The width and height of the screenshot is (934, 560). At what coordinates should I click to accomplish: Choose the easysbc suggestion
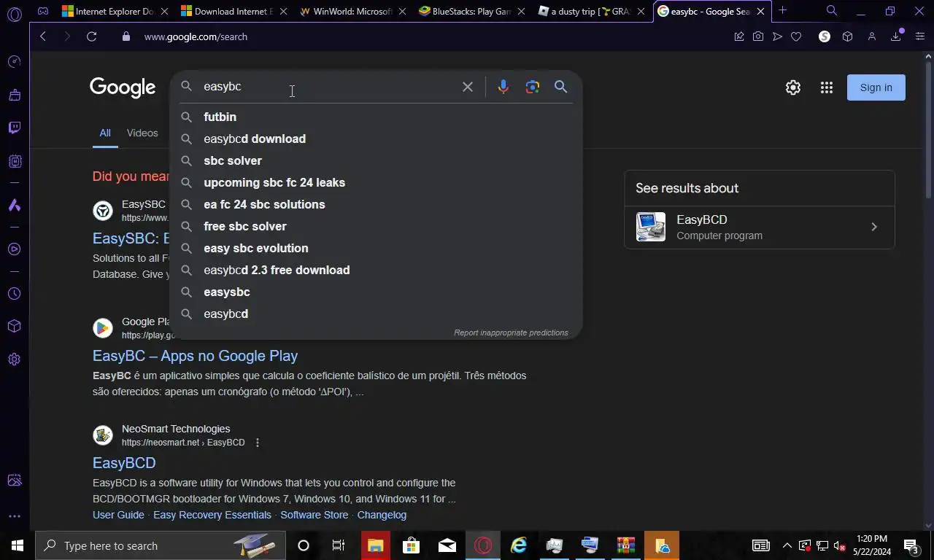pos(376,292)
